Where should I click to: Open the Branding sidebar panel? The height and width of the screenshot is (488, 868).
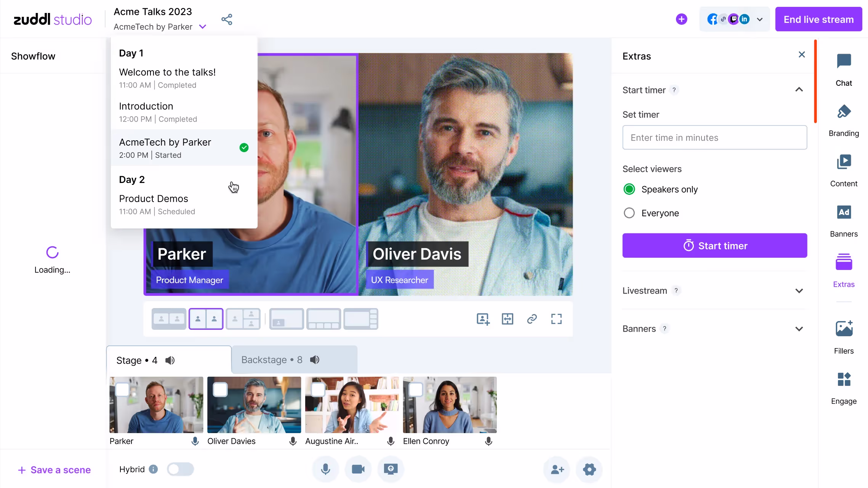[844, 120]
